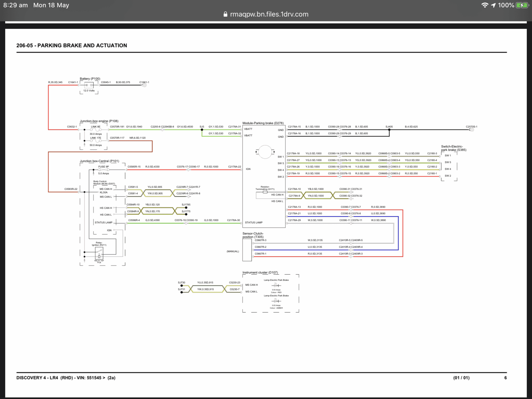Tap the Wi-Fi status icon
532x399 pixels.
[x=485, y=5]
